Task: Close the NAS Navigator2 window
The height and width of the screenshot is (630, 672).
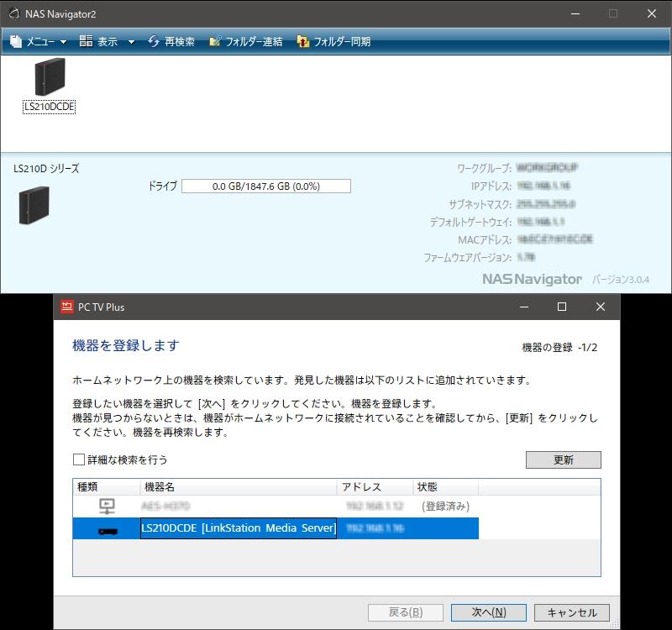Action: pyautogui.click(x=652, y=13)
